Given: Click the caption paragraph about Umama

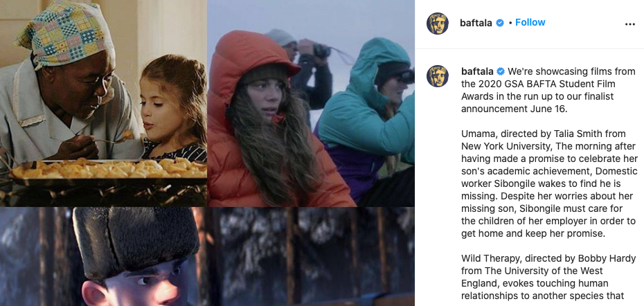Looking at the screenshot, I should point(549,183).
